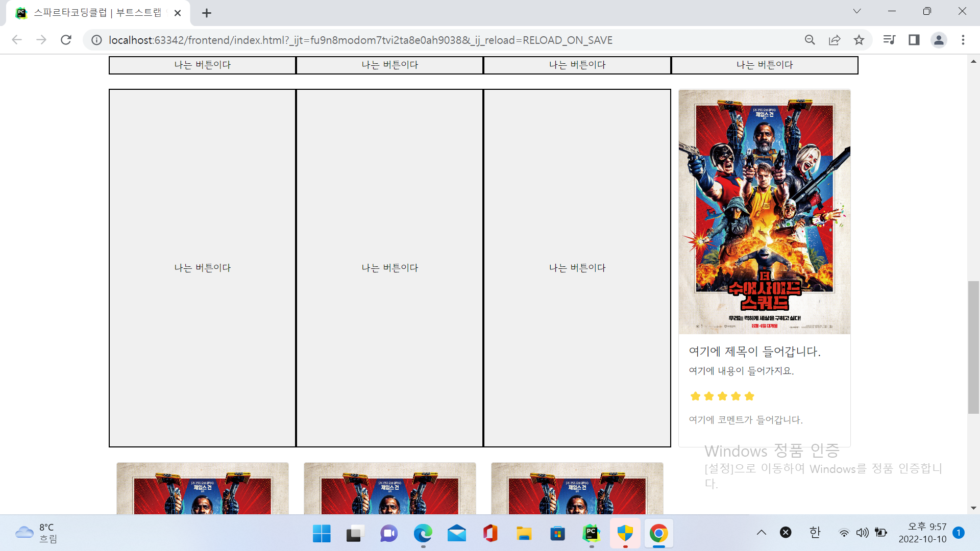The height and width of the screenshot is (551, 980).
Task: Expand the tab search dropdown arrow
Action: pyautogui.click(x=857, y=11)
